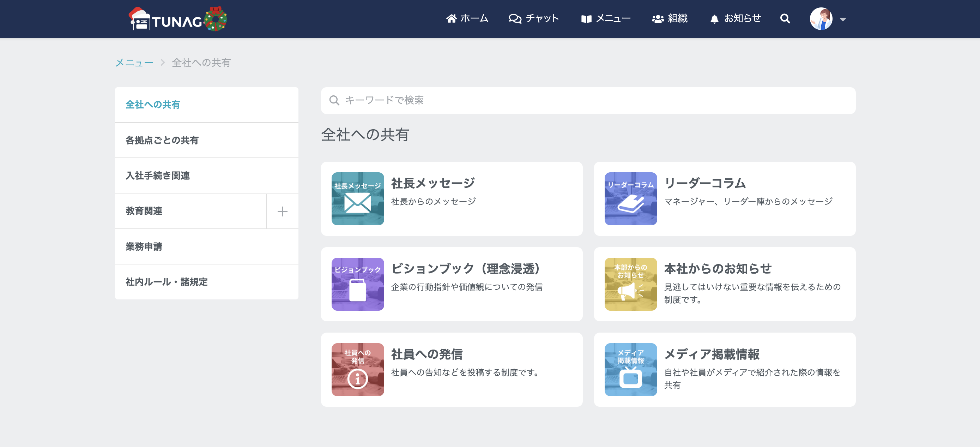Click the search magnifier icon in header

[x=785, y=19]
